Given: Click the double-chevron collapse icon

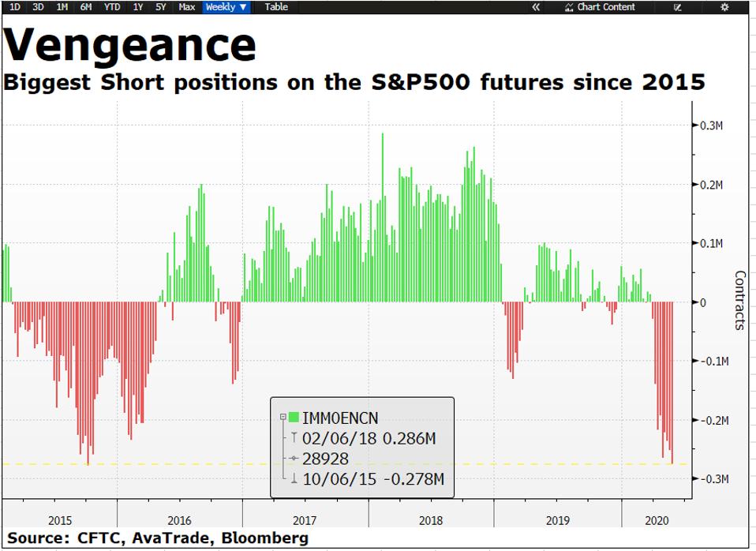Looking at the screenshot, I should [536, 7].
